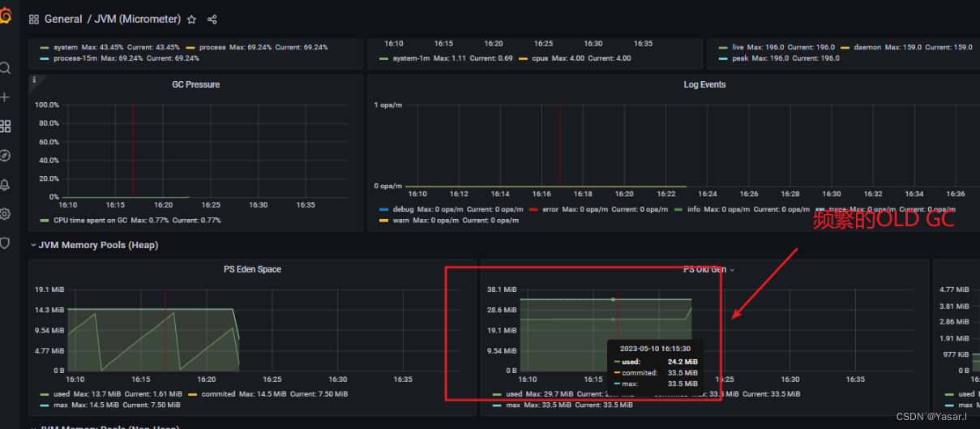Open the Explore compass icon

tap(5, 156)
